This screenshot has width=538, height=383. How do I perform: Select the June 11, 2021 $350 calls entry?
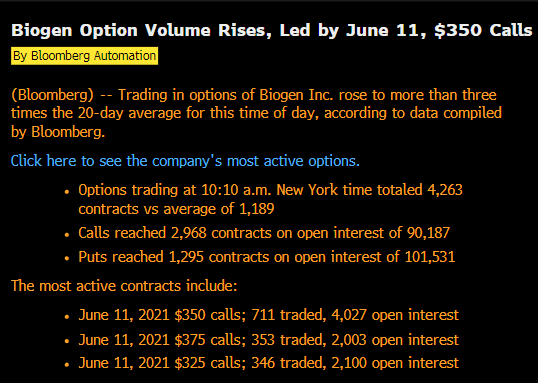coord(269,315)
